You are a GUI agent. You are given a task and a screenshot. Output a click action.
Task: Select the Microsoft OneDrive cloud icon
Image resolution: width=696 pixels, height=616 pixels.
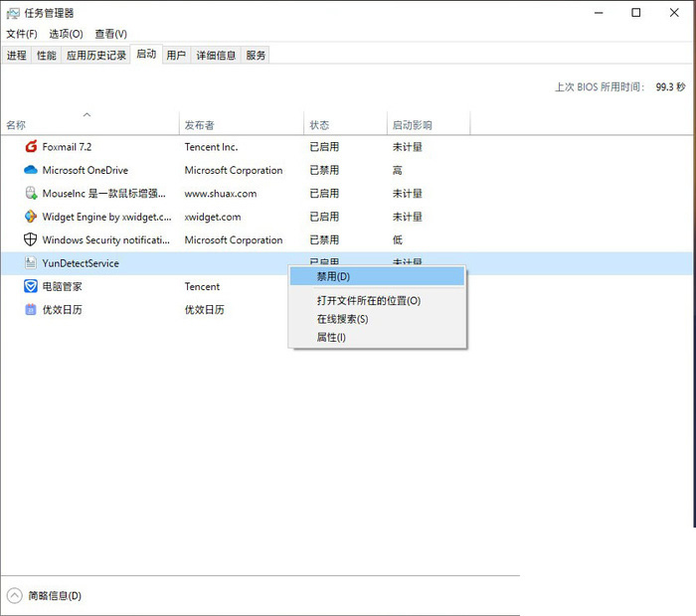(31, 170)
